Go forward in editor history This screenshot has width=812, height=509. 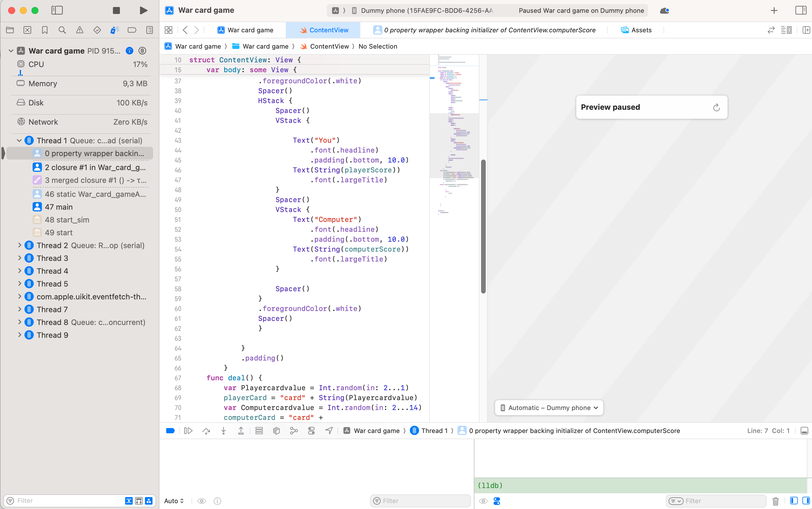click(197, 30)
